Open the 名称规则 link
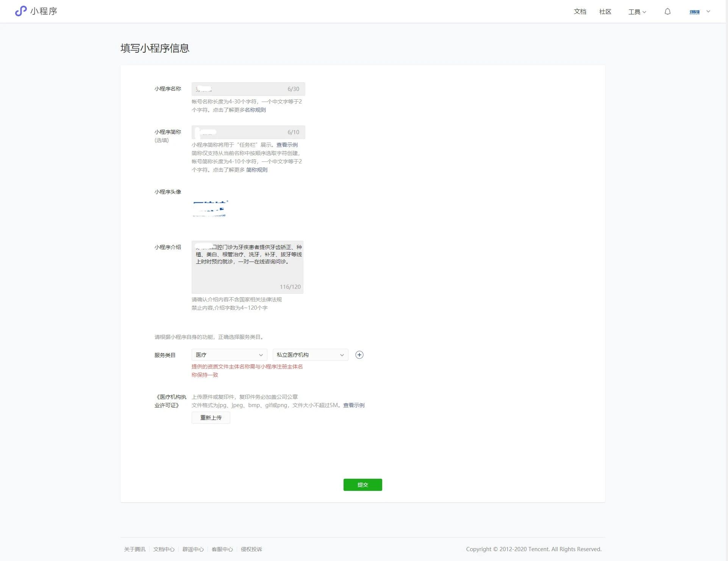The height and width of the screenshot is (561, 728). [x=255, y=110]
